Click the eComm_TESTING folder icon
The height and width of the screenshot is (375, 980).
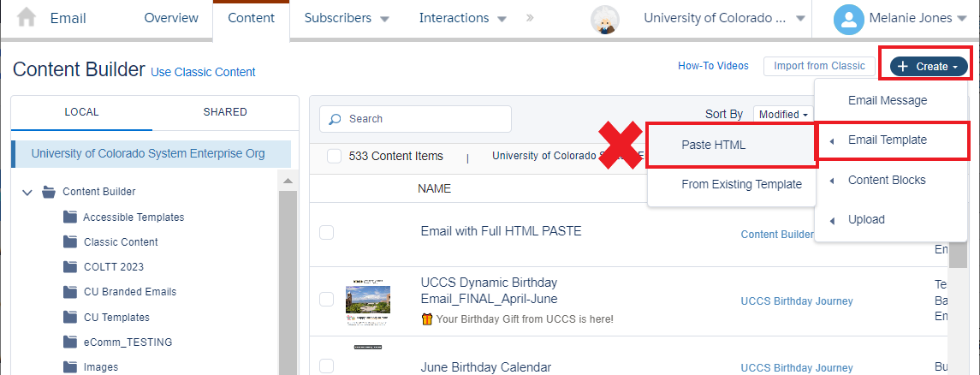[70, 342]
